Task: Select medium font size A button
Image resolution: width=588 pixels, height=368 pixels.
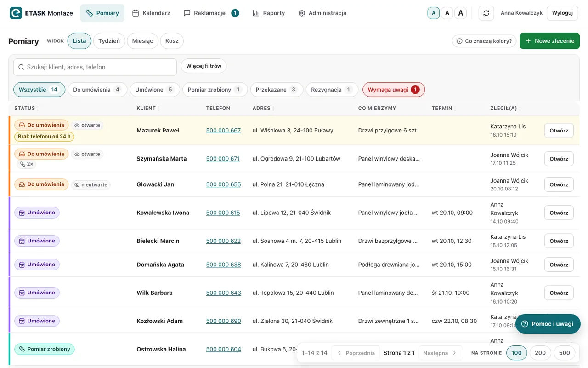Action: point(447,13)
